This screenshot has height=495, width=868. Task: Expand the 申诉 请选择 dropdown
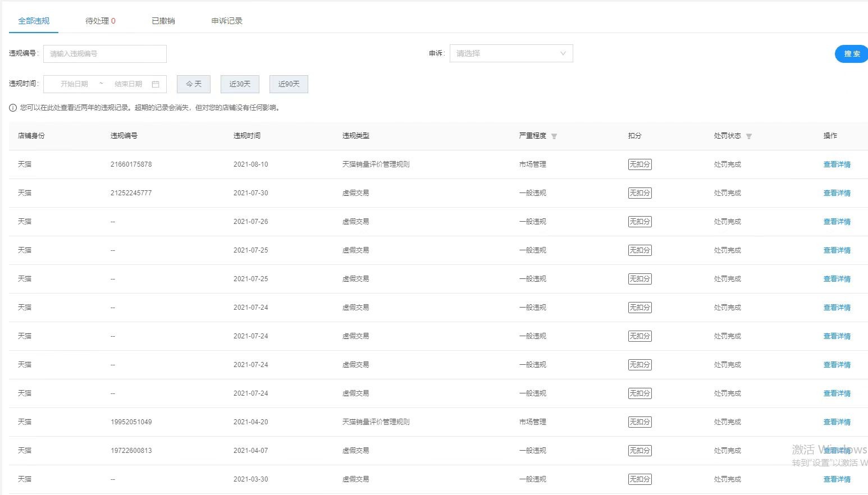tap(511, 53)
